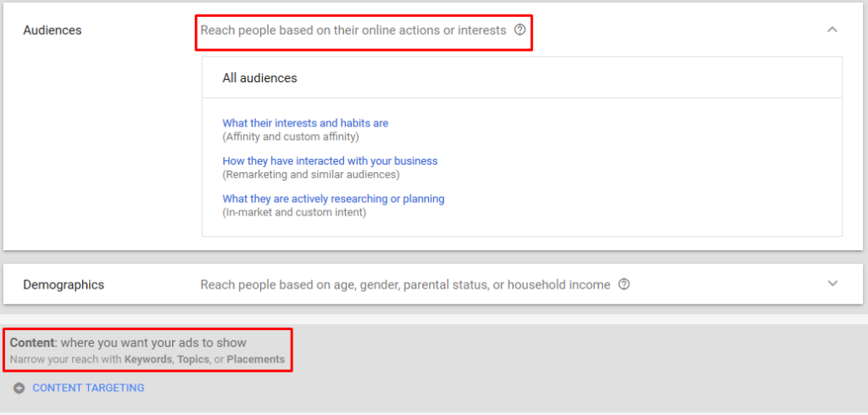Screen dimensions: 868x415
Task: Click the bold word Placements
Action: point(256,359)
